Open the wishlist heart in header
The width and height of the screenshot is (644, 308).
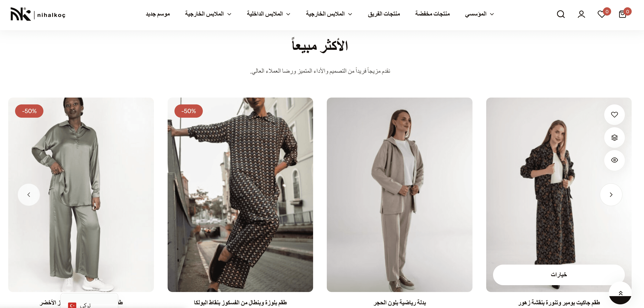602,14
